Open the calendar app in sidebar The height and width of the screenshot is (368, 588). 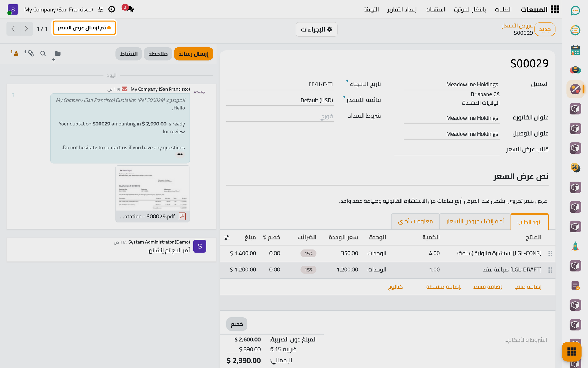coord(575,50)
